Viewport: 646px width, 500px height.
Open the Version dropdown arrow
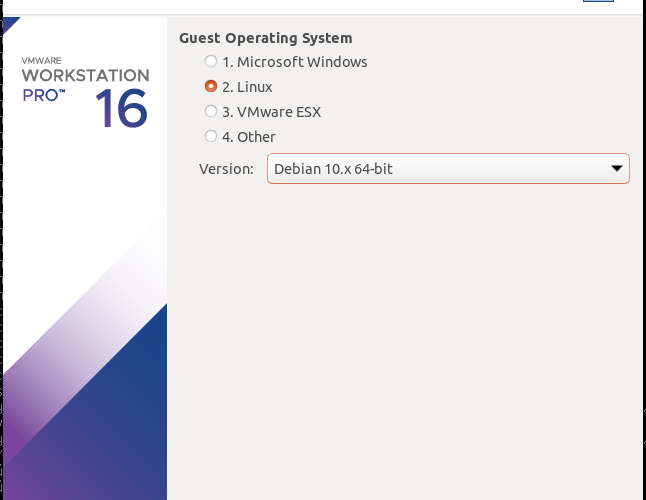coord(617,168)
